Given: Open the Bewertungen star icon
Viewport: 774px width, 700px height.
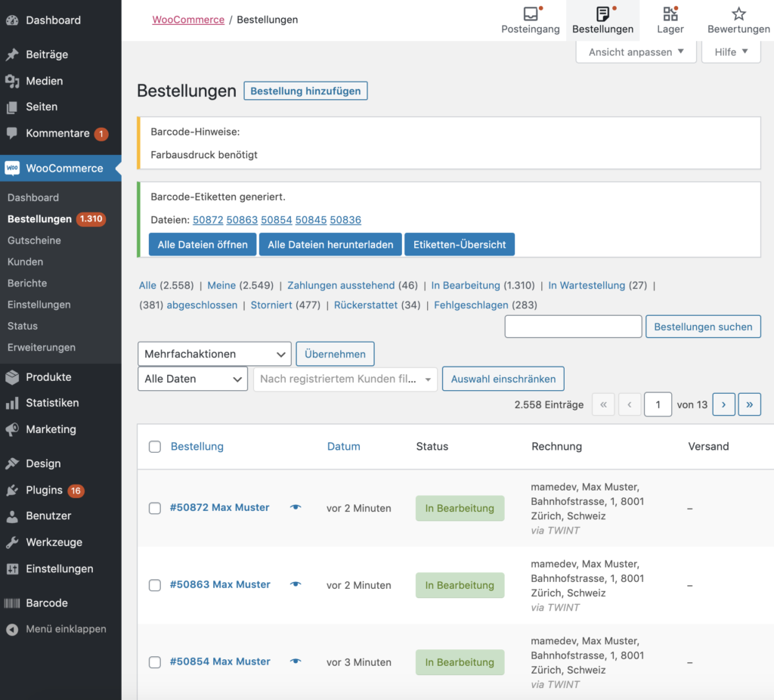Looking at the screenshot, I should (738, 14).
